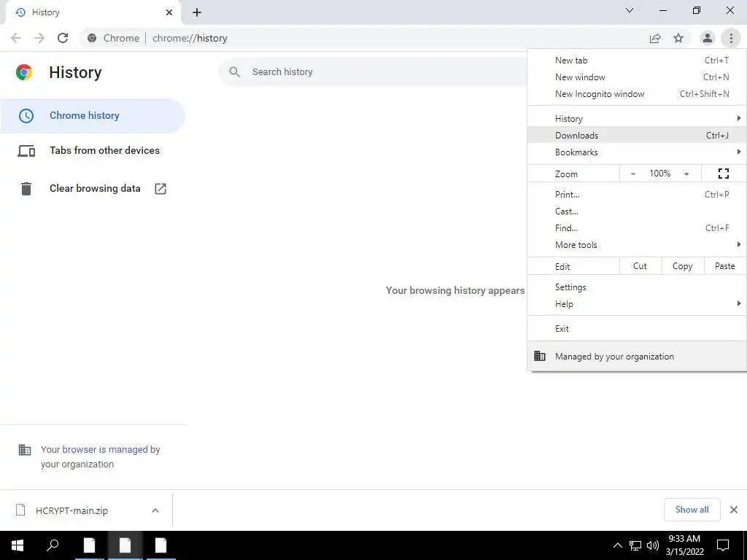747x560 pixels.
Task: Enter fullscreen via Zoom row icon
Action: (724, 174)
